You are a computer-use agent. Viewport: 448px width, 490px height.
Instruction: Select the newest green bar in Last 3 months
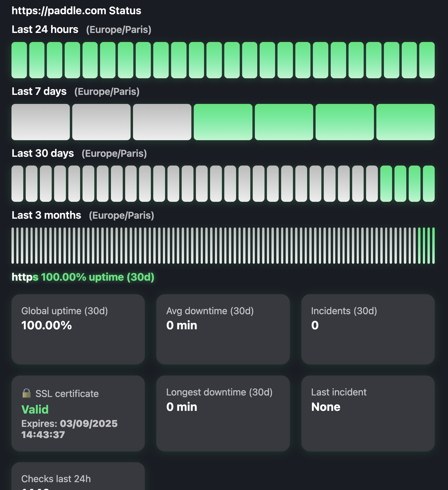(433, 246)
